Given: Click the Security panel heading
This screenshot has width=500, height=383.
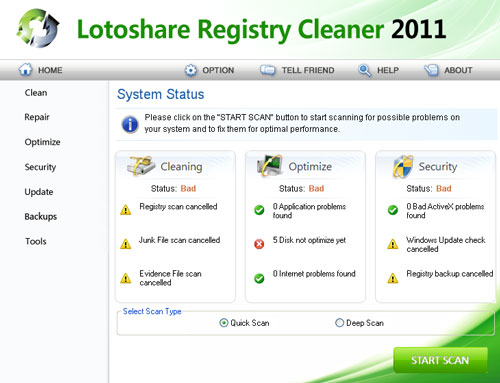Looking at the screenshot, I should [x=438, y=166].
